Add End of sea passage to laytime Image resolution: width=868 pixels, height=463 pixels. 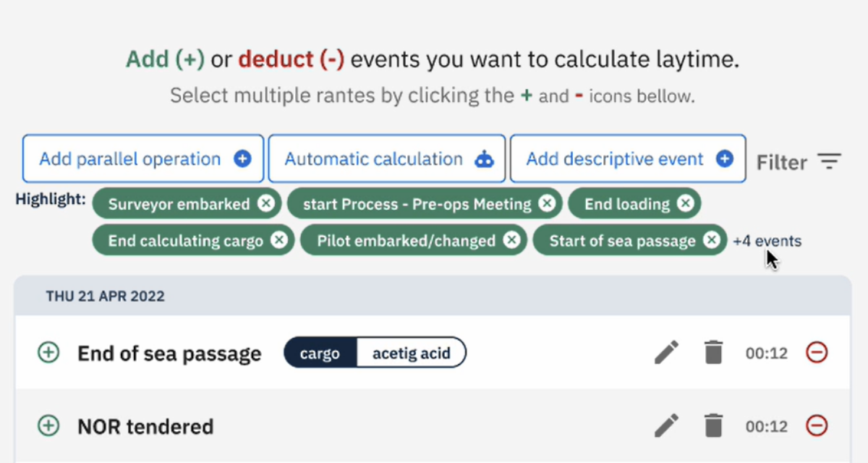(48, 353)
